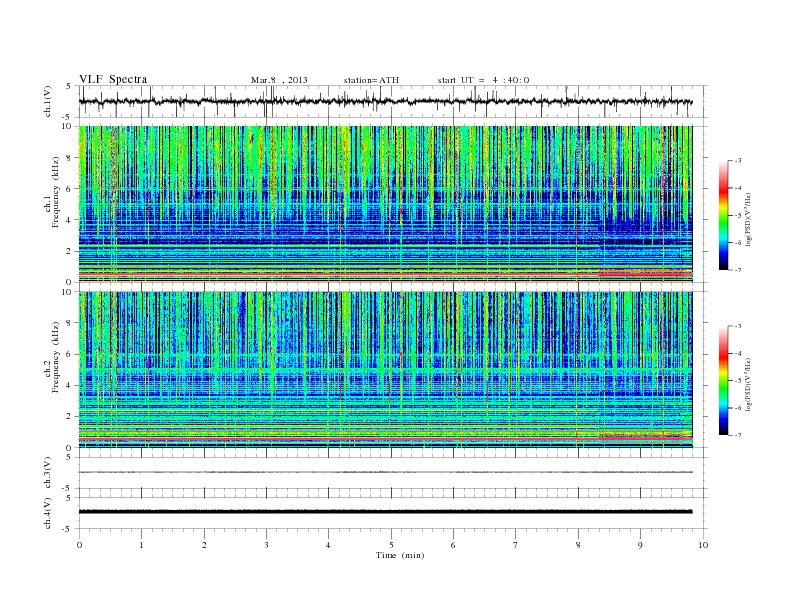Click time axis tick label "6"
This screenshot has width=792, height=612.
453,545
